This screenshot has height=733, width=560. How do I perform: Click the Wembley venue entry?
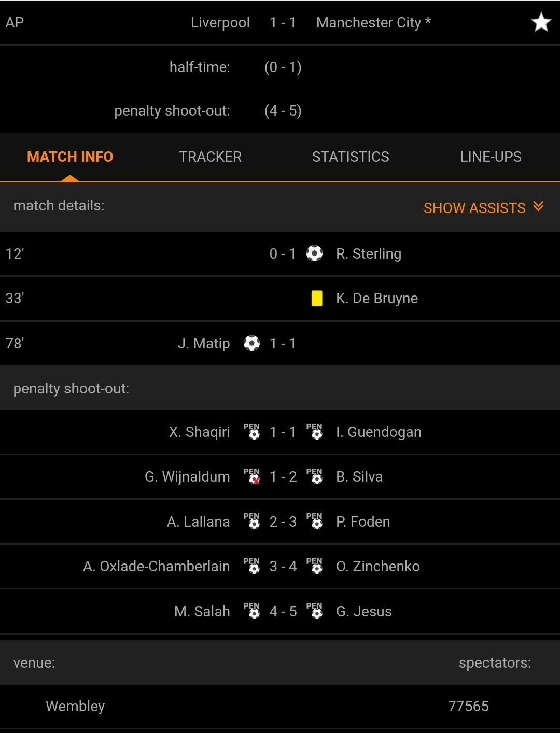75,706
